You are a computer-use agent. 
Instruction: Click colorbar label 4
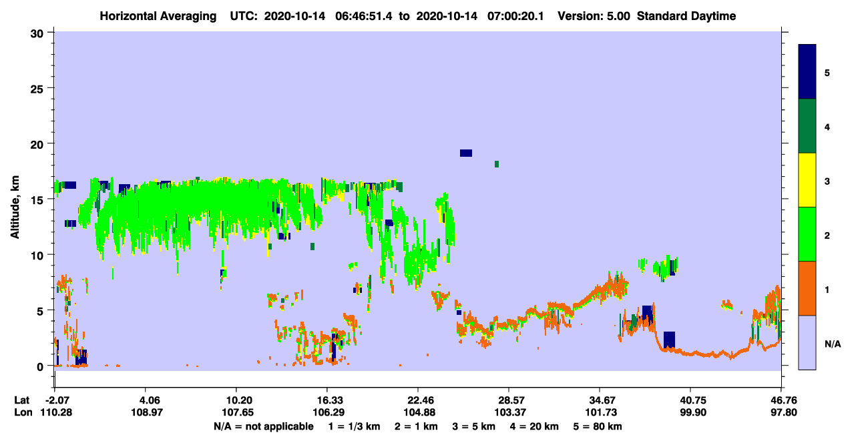tap(827, 126)
